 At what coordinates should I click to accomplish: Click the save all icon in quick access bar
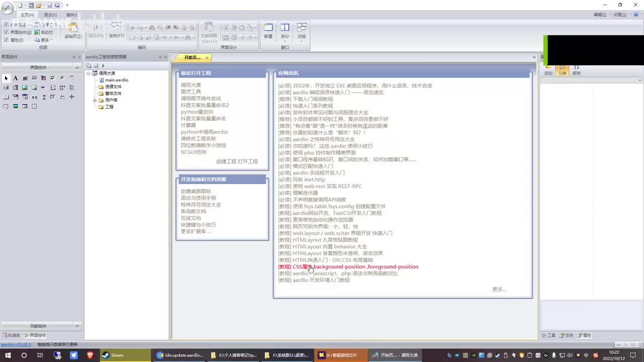57,5
